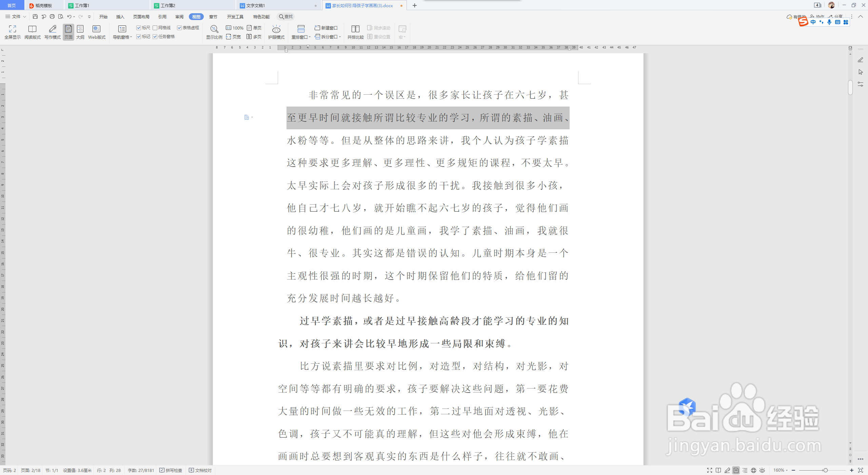
Task: Open the zoom ratio dialog
Action: click(x=214, y=32)
